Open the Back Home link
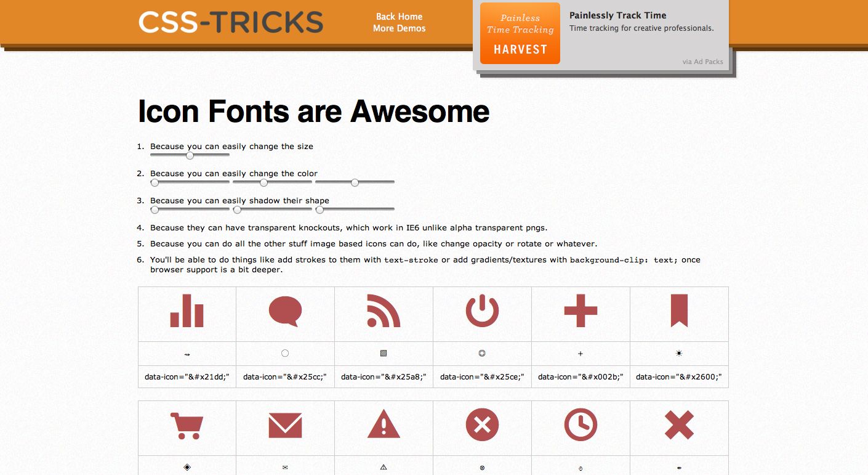The height and width of the screenshot is (475, 868). tap(399, 16)
